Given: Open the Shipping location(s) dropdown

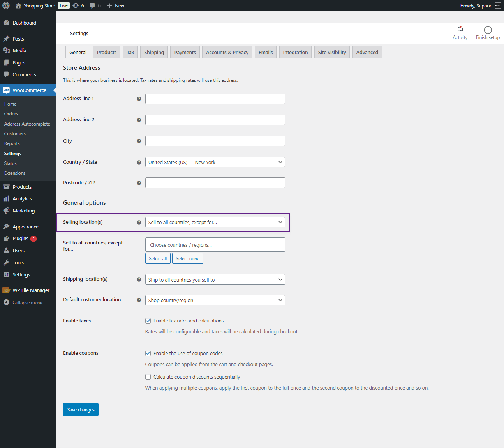Looking at the screenshot, I should 215,279.
